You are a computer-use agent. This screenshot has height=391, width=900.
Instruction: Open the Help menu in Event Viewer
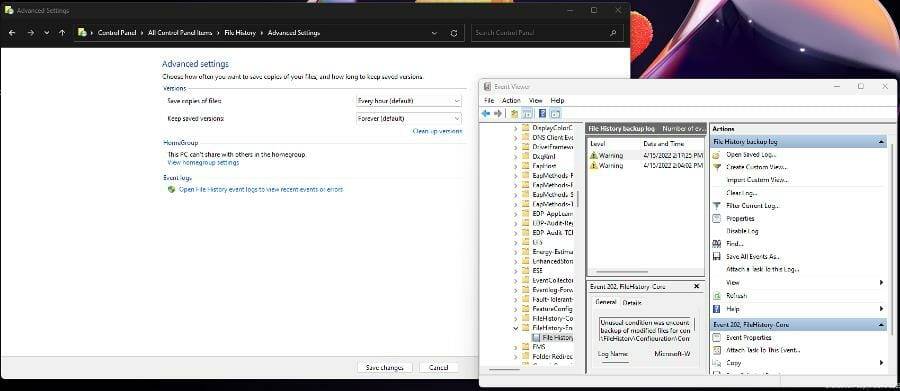557,100
